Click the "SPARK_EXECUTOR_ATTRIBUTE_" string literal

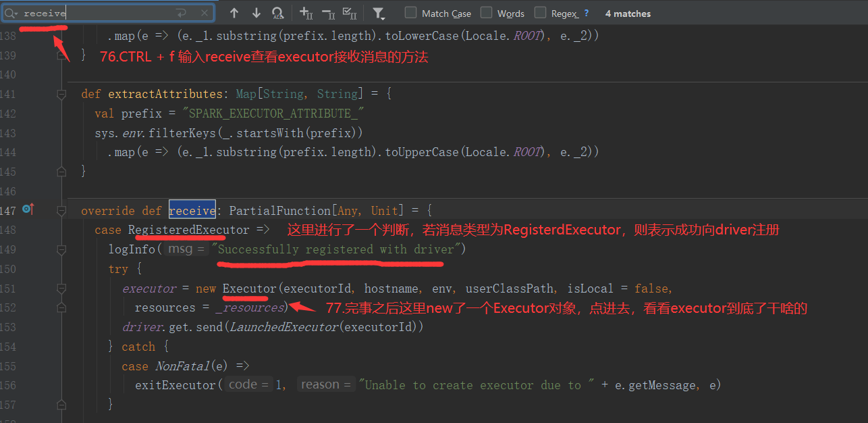tap(273, 114)
